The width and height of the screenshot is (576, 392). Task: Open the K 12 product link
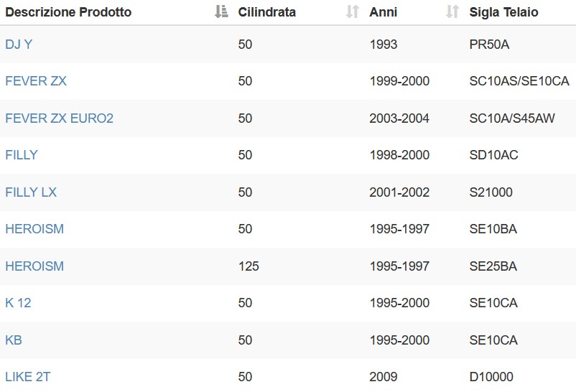point(18,303)
